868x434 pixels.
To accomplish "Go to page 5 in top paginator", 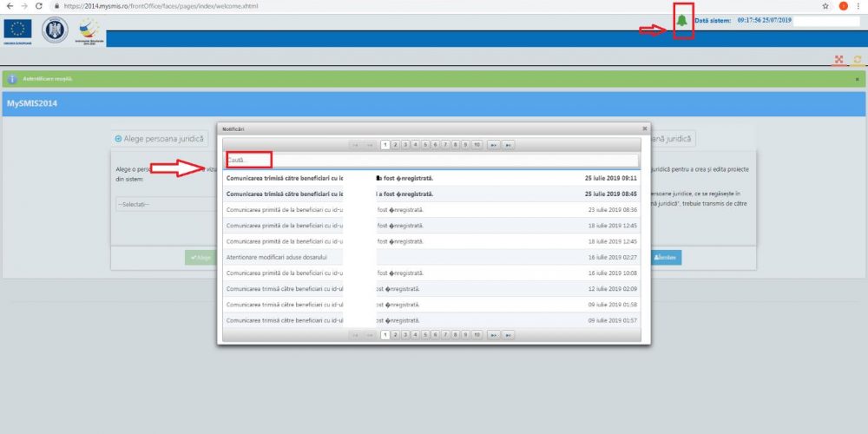I will tap(425, 145).
